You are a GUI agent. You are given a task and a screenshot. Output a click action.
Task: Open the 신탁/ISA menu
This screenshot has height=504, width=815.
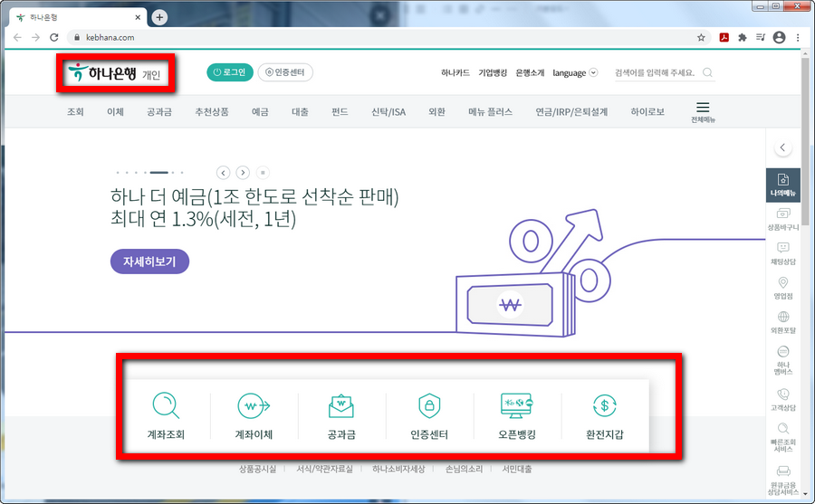(388, 111)
